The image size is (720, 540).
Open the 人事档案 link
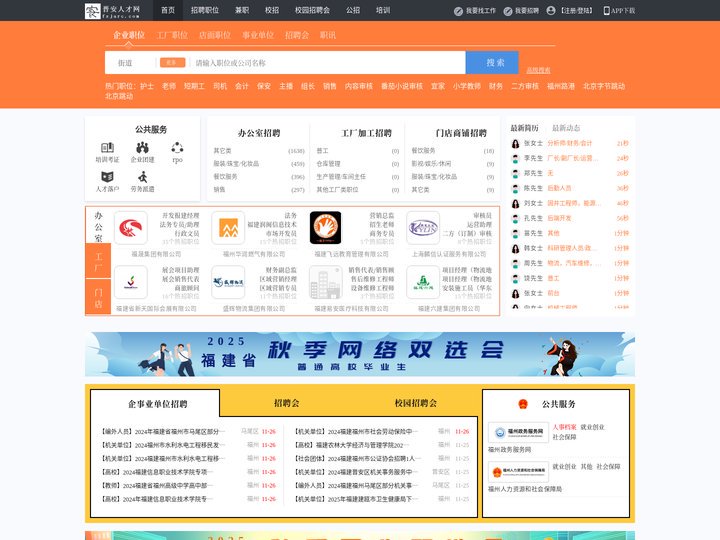tap(564, 427)
